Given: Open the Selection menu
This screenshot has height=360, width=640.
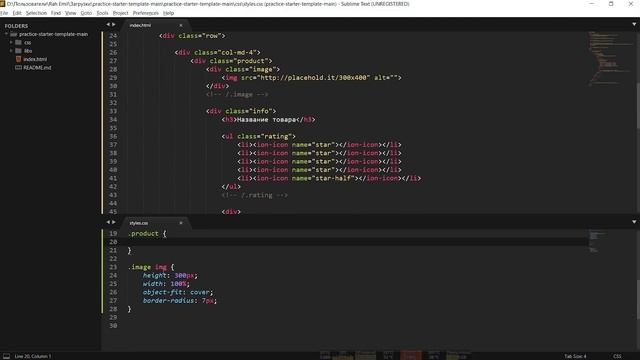Looking at the screenshot, I should (36, 13).
